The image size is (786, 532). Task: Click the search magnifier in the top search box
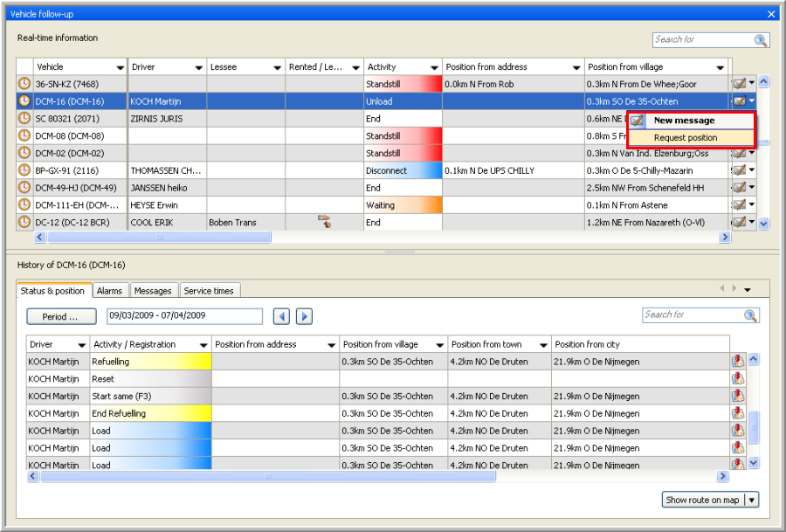[x=761, y=40]
